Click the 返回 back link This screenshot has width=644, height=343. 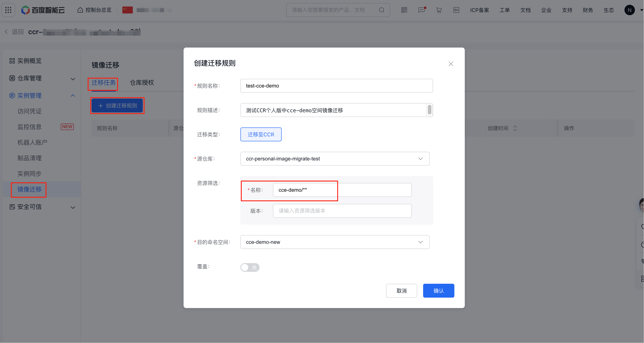coord(15,32)
